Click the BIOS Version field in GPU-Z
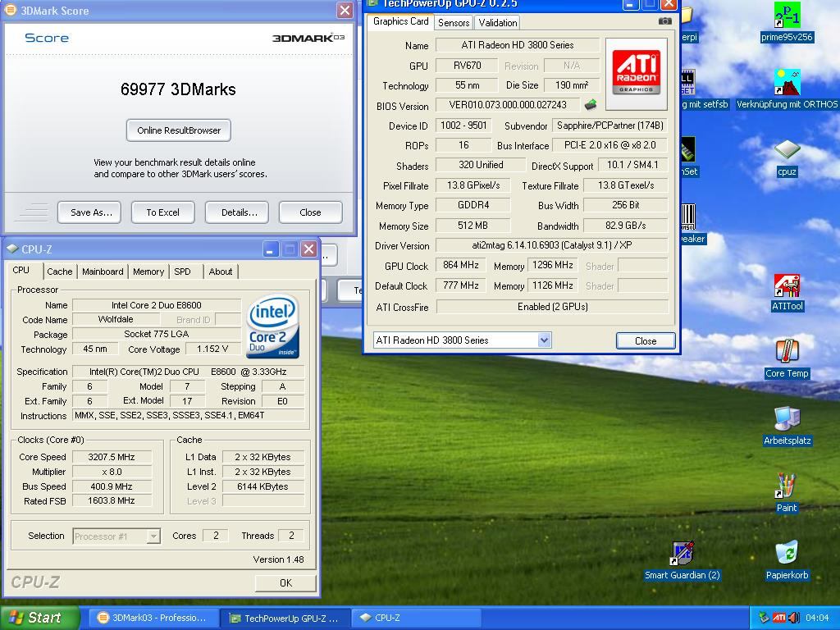The height and width of the screenshot is (630, 840). tap(508, 105)
